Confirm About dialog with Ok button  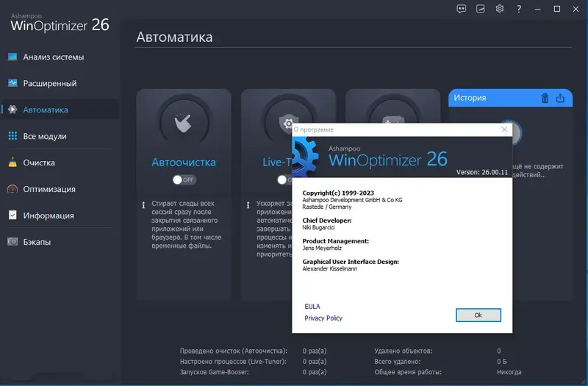click(x=478, y=315)
